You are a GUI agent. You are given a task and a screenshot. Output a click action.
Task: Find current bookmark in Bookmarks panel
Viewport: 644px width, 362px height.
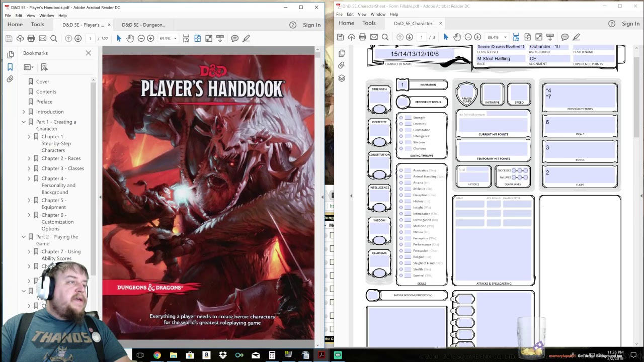(44, 67)
